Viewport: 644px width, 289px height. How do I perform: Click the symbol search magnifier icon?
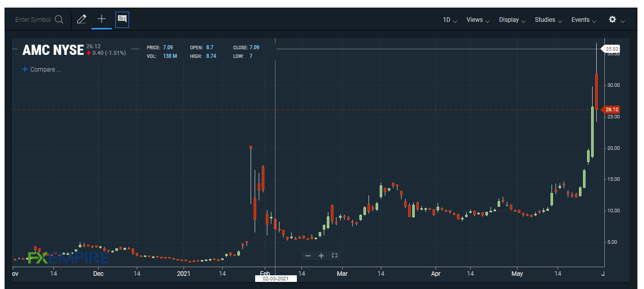pos(59,20)
